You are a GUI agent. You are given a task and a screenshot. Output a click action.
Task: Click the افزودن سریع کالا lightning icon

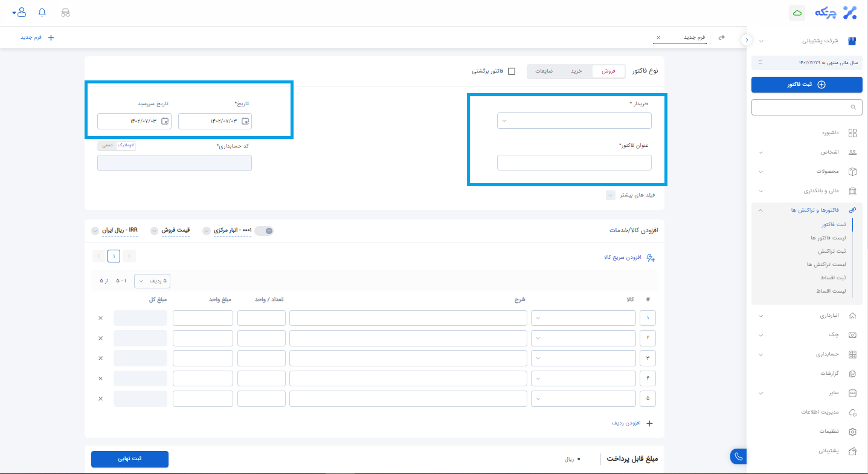click(x=651, y=258)
